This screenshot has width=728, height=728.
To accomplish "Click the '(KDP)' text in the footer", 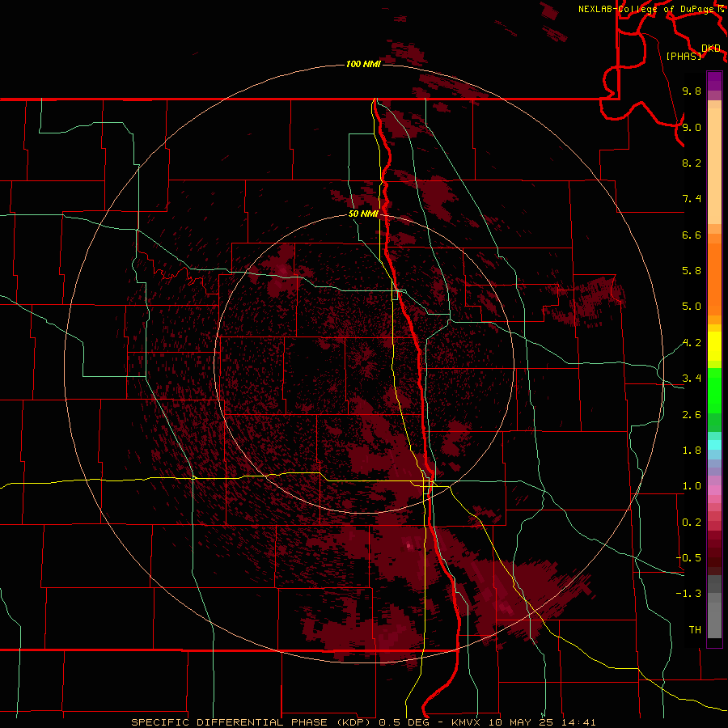I will click(x=353, y=722).
